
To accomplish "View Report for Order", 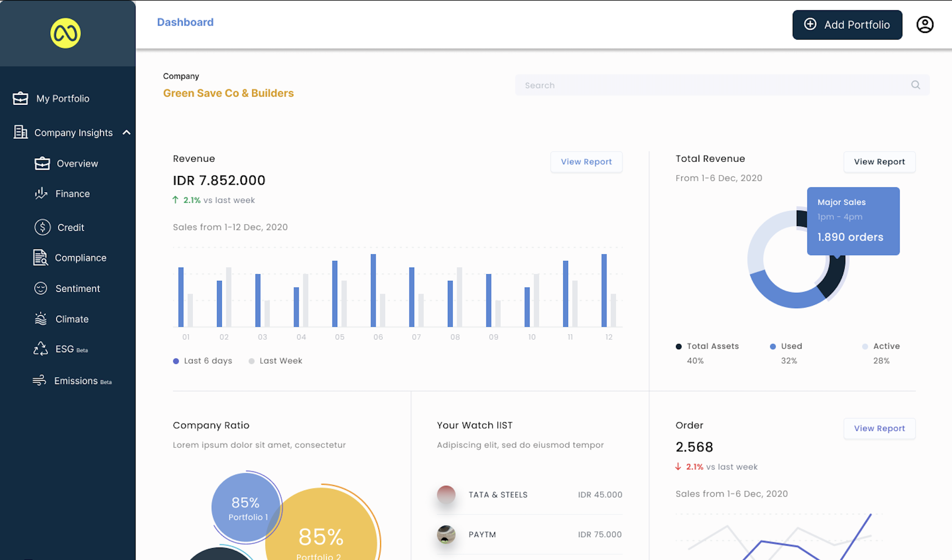I will click(x=879, y=428).
